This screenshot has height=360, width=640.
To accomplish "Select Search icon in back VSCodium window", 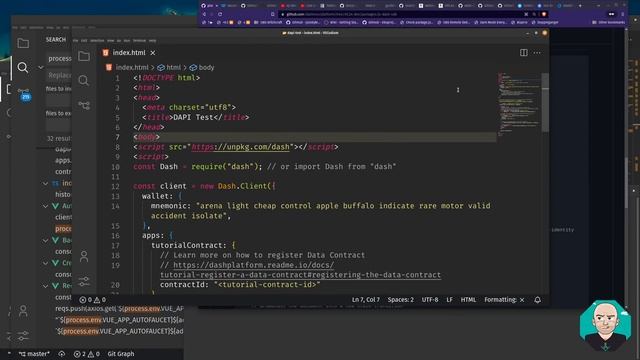I will (23, 67).
